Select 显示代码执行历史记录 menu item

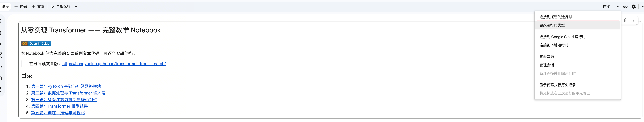557,85
